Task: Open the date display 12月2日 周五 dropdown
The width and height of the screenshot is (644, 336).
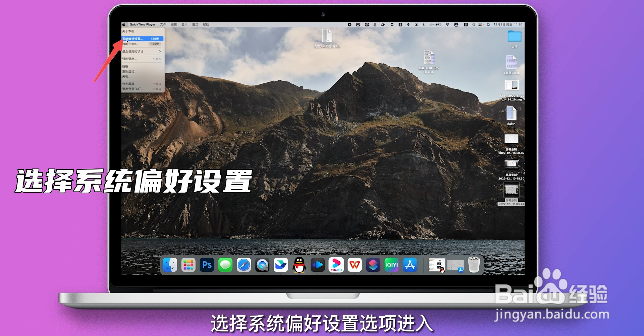Action: [502, 24]
